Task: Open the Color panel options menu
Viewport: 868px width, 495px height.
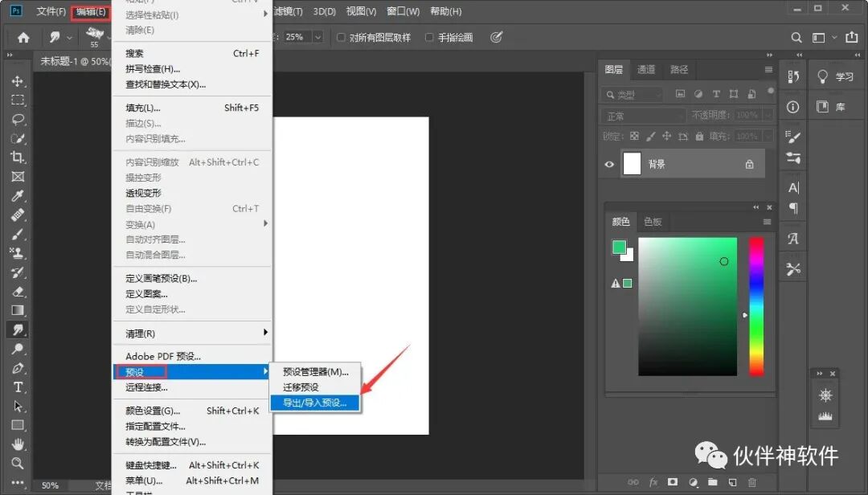Action: 767,222
